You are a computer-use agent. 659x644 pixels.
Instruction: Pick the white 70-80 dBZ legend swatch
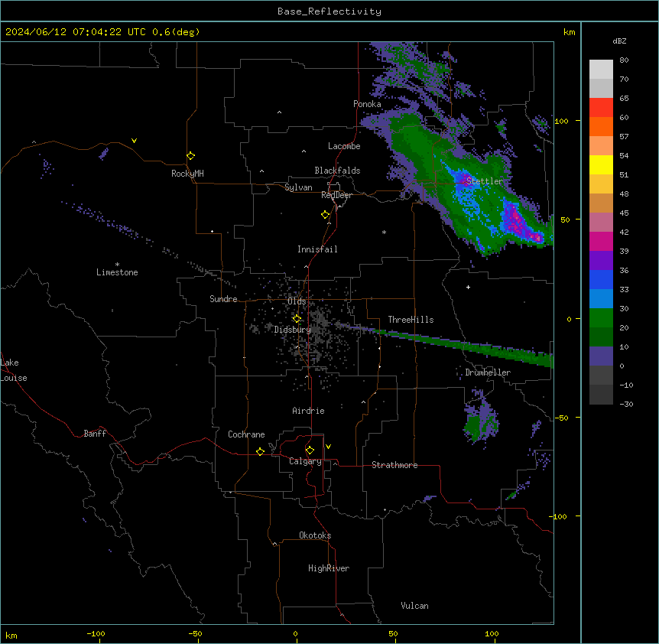tap(601, 70)
